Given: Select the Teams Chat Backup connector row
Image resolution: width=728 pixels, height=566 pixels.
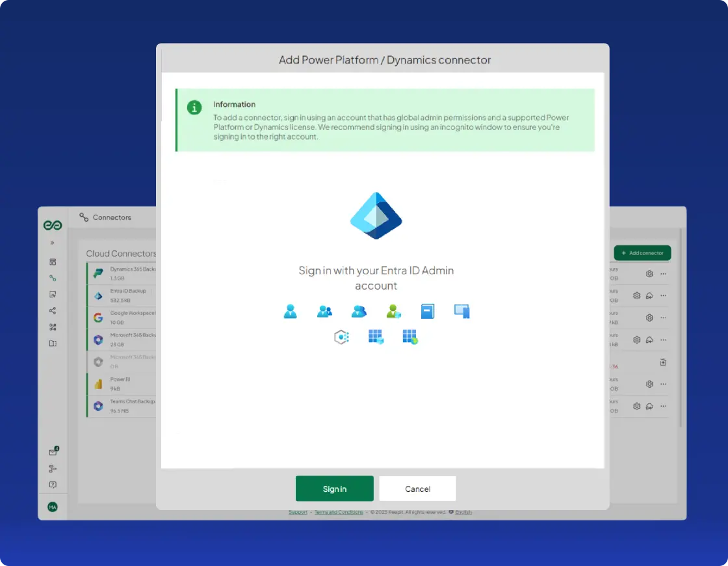Looking at the screenshot, I should 122,406.
